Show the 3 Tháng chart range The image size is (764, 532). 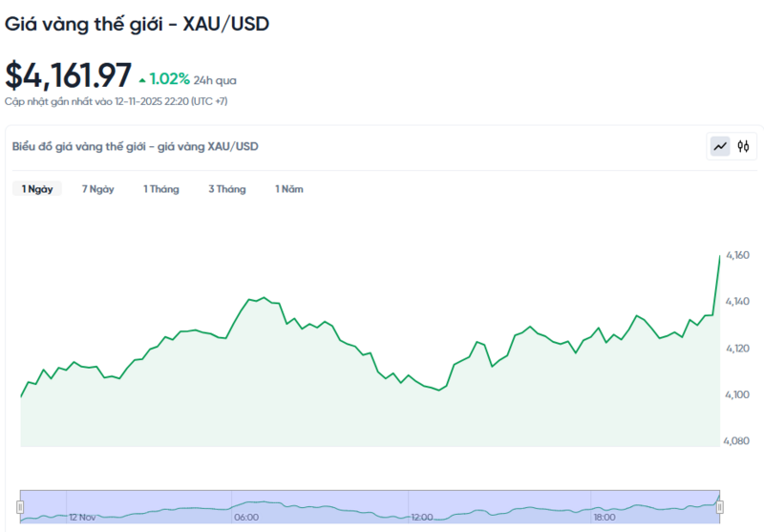coord(227,189)
